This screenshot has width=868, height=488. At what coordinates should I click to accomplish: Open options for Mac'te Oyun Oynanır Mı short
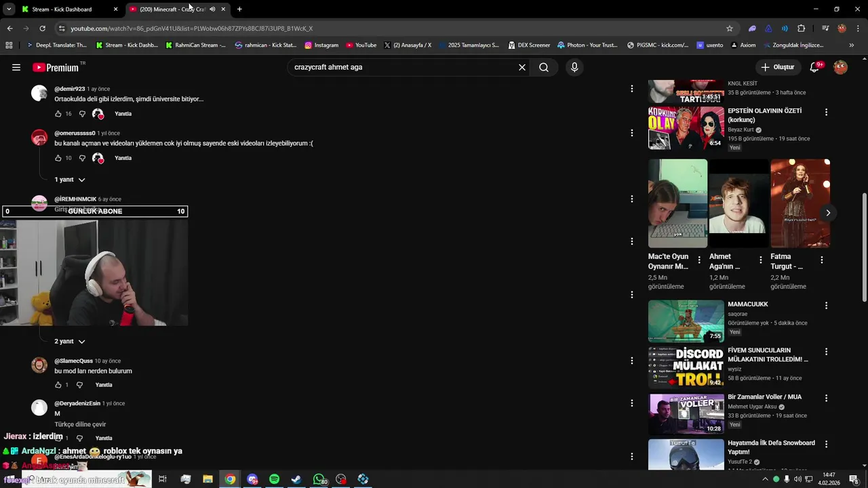click(699, 260)
